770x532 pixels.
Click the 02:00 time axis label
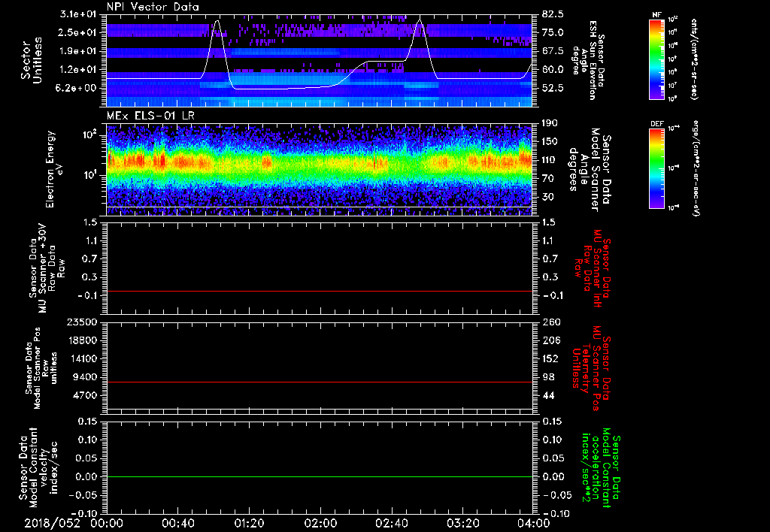[320, 521]
